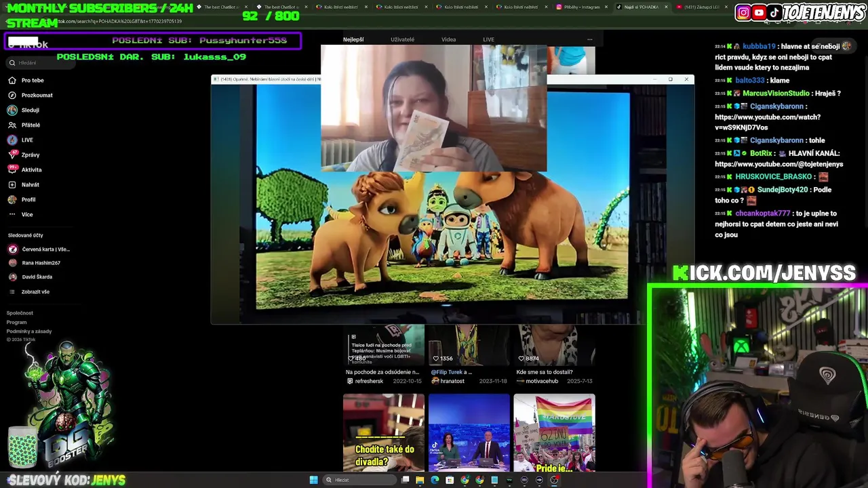Open the Chodíte také do divadla thumbnail
Image resolution: width=868 pixels, height=488 pixels.
tap(384, 432)
